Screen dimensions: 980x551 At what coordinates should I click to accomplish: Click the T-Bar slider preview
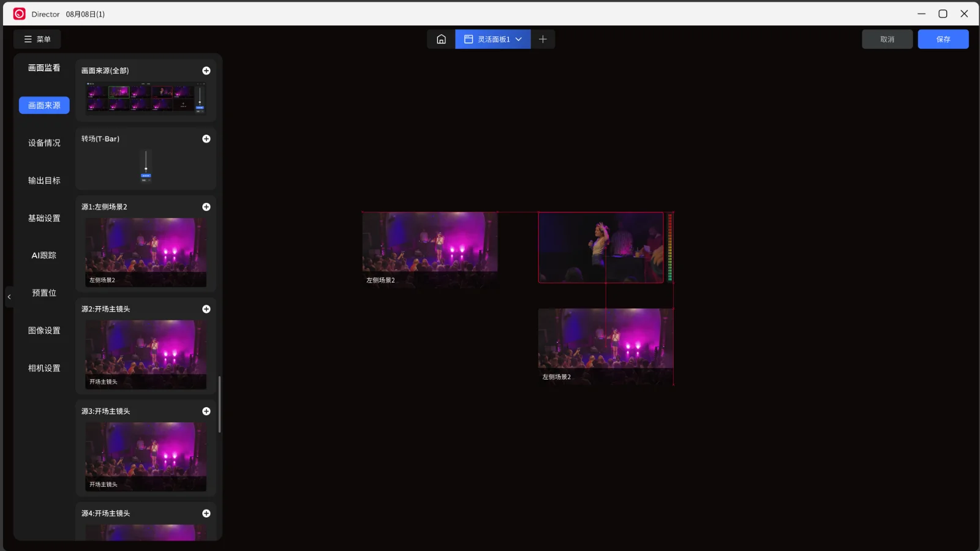tap(146, 166)
